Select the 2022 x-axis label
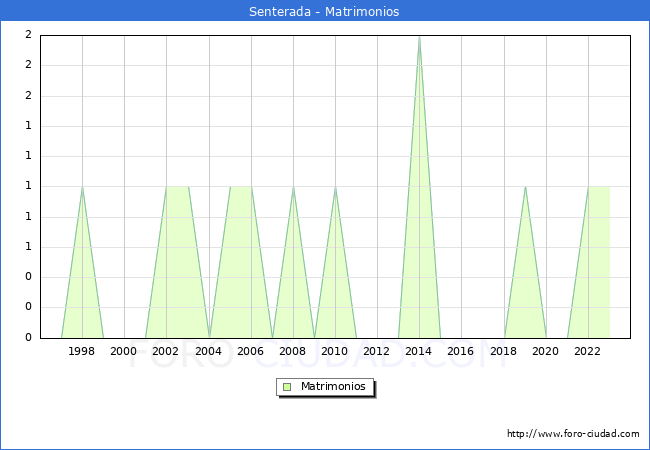The image size is (650, 450). point(588,351)
